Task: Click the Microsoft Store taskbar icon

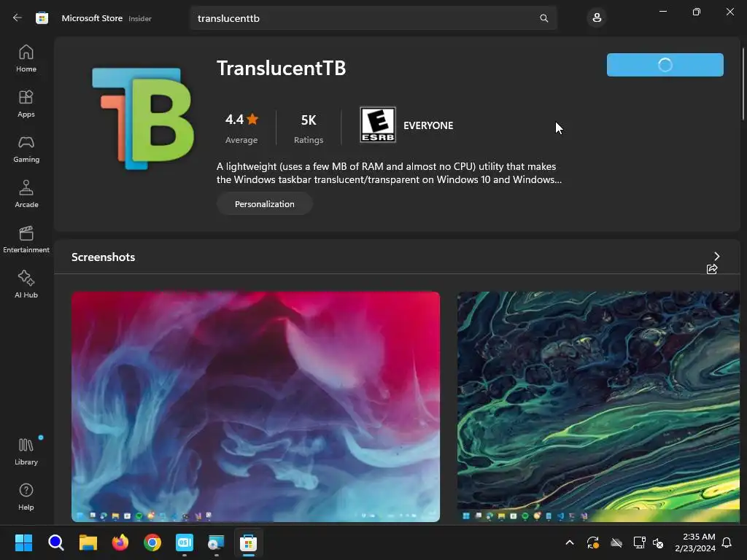Action: click(248, 542)
